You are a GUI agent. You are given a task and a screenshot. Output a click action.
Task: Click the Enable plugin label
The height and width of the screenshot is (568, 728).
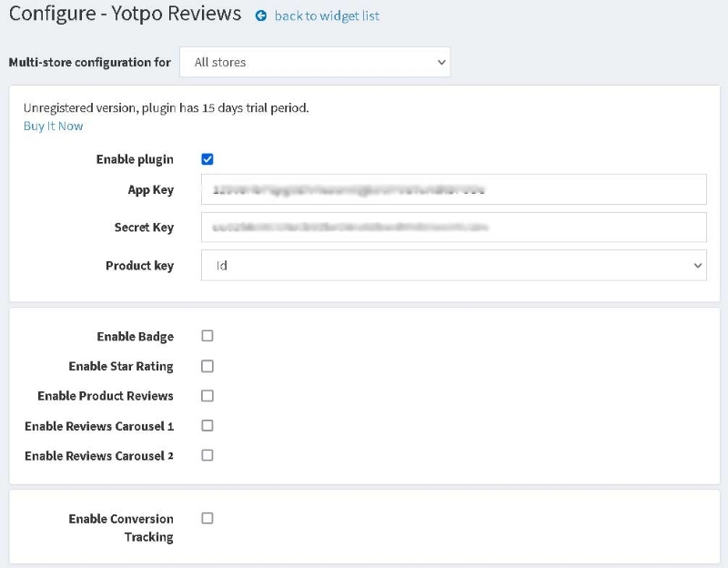135,159
